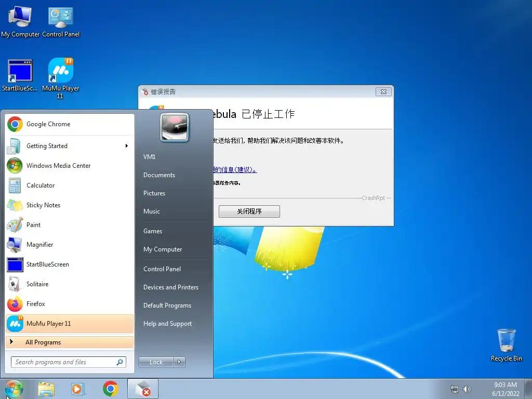This screenshot has width=532, height=399.
Task: Open Games from the Start menu
Action: [x=153, y=231]
